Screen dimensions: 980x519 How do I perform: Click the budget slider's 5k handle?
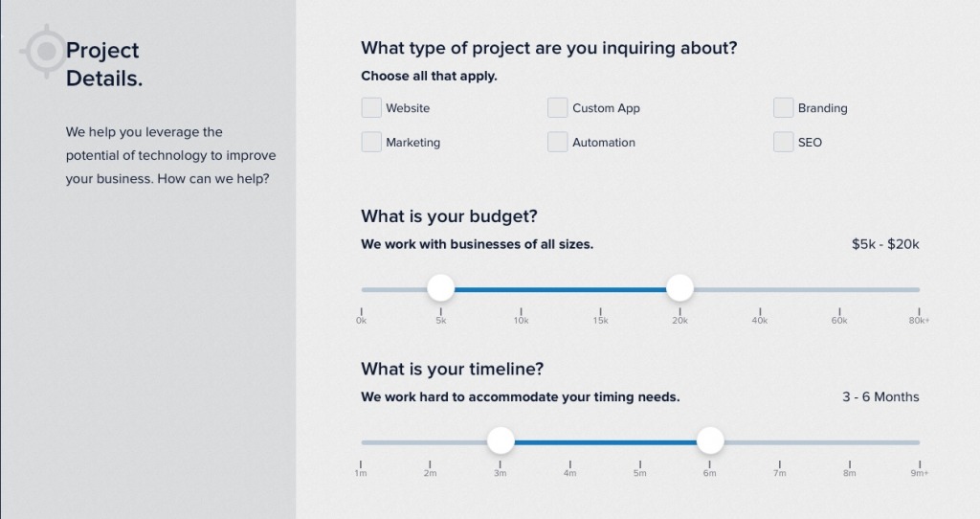(x=440, y=287)
